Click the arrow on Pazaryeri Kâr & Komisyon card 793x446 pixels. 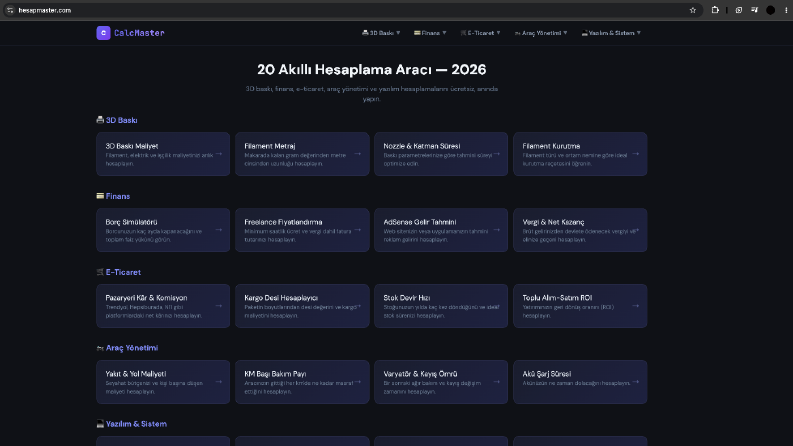click(218, 305)
